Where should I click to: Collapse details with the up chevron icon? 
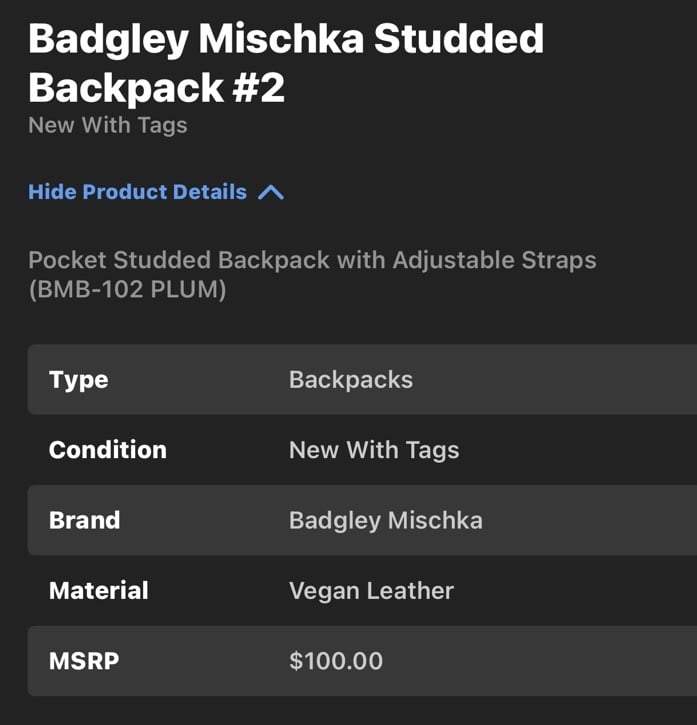point(271,192)
